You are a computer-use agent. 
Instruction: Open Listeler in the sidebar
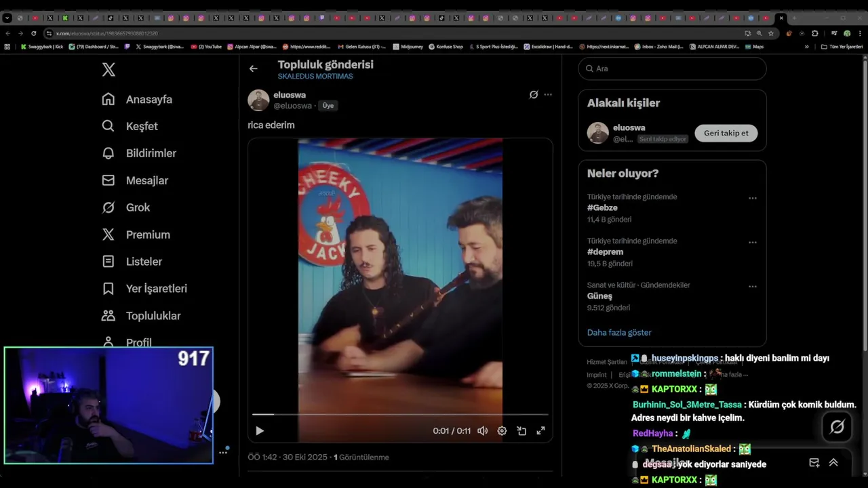[132, 262]
